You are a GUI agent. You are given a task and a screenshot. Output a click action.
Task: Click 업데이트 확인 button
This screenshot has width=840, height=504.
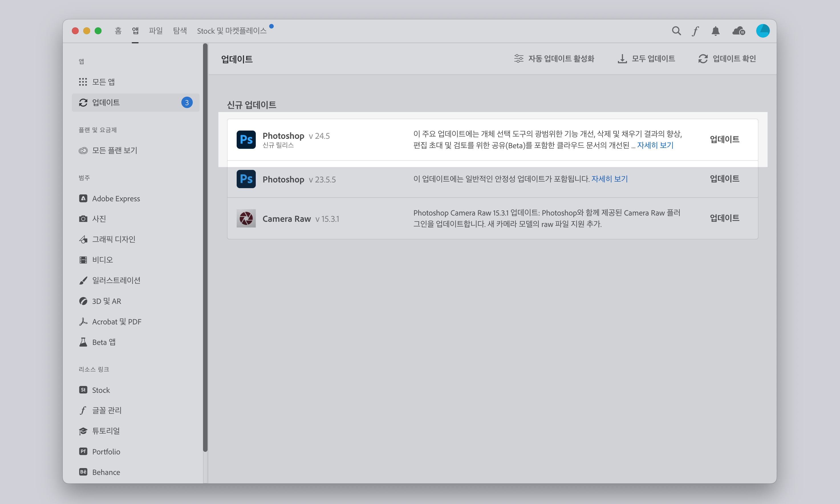tap(727, 59)
